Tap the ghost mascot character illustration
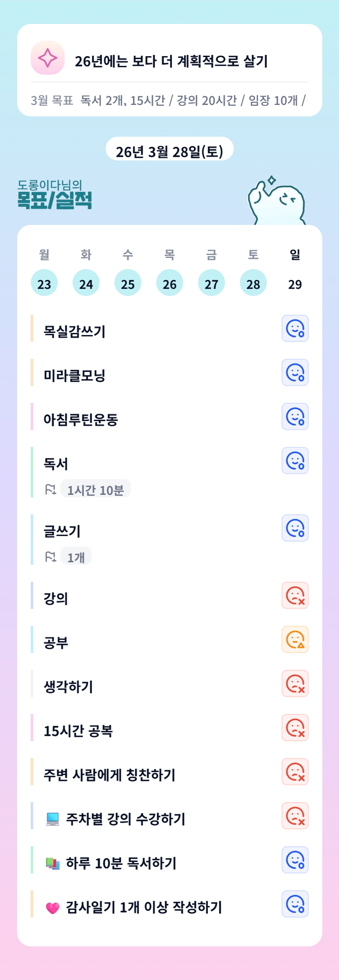Screen dimensions: 339x980 tap(277, 202)
